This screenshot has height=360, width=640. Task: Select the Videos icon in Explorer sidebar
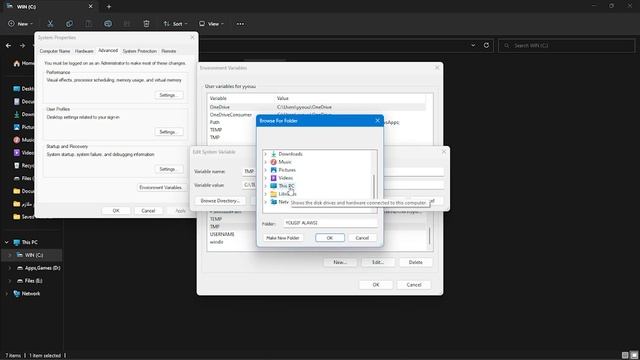[x=17, y=153]
